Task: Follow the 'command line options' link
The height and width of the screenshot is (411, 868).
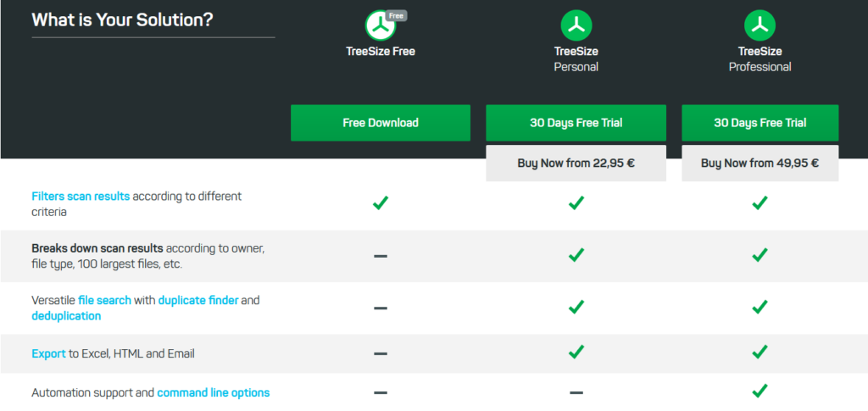Action: click(214, 392)
